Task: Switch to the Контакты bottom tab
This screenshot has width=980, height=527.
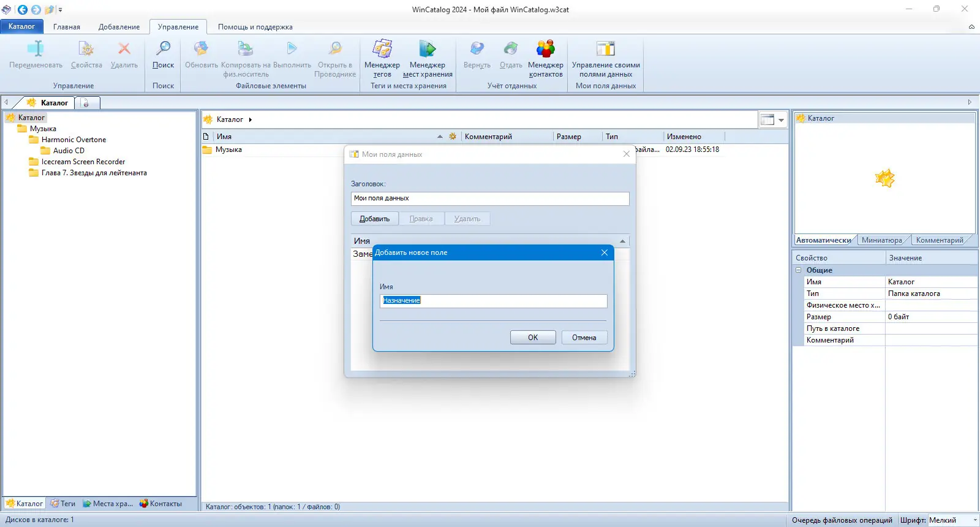Action: (x=160, y=504)
